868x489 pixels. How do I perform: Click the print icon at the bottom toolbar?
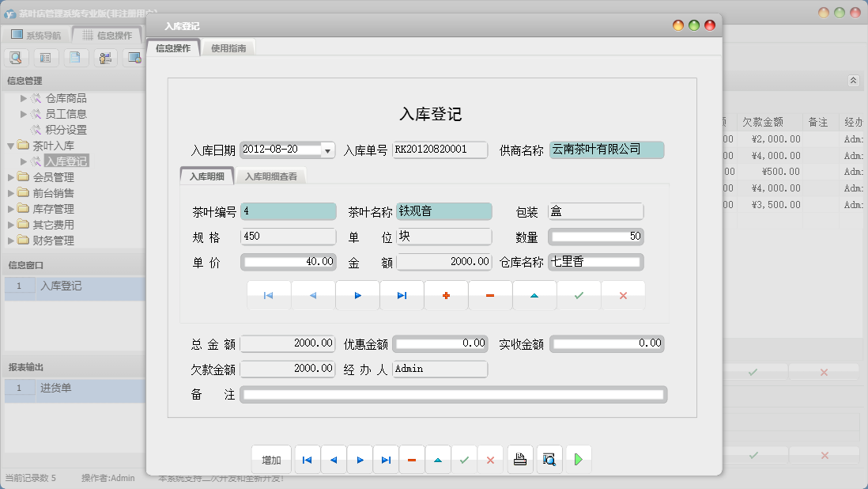[519, 459]
